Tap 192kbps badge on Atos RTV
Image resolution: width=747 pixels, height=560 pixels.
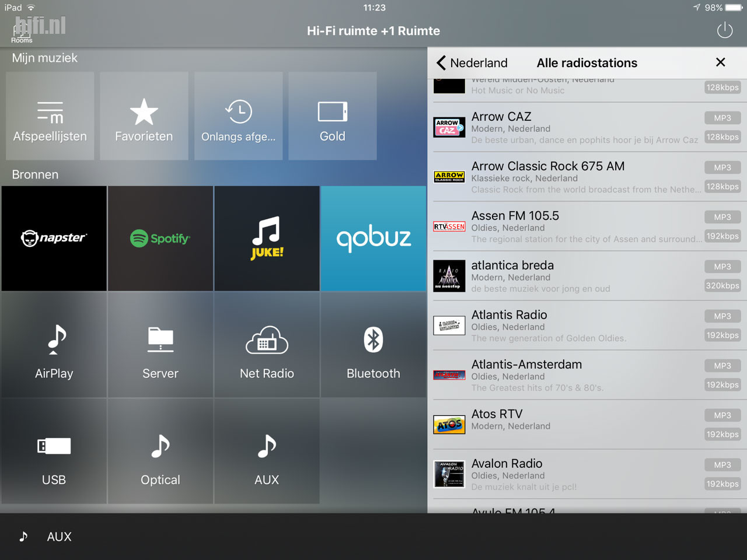722,435
